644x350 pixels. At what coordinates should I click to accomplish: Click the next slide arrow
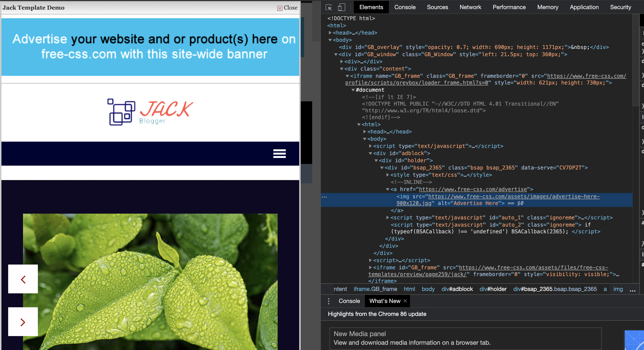click(23, 322)
